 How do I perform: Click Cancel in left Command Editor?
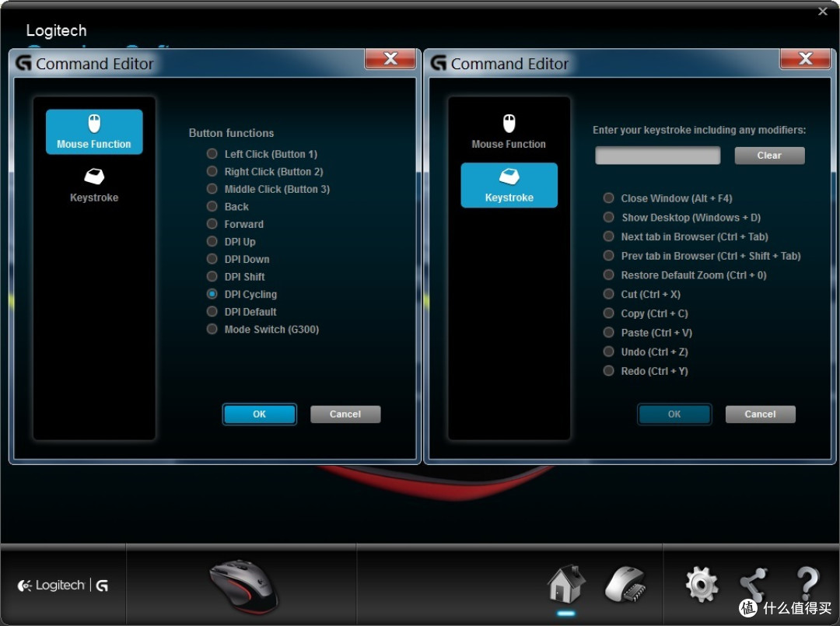point(345,414)
